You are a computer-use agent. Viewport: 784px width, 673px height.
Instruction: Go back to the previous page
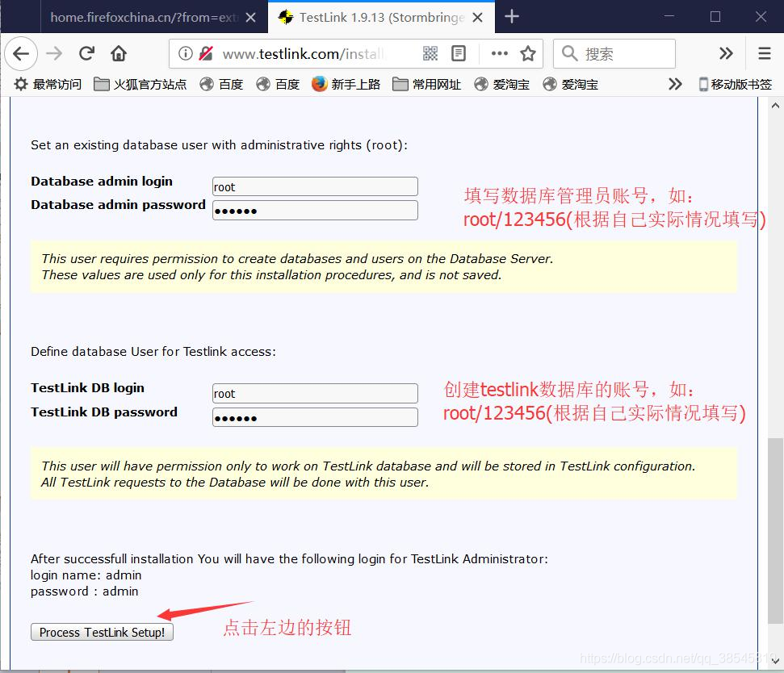click(21, 53)
